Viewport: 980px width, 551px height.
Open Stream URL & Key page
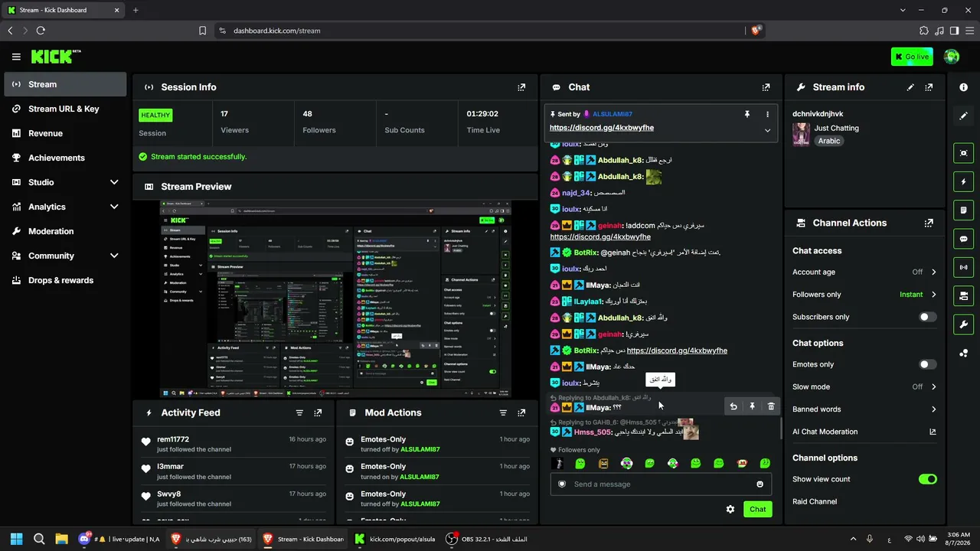65,109
